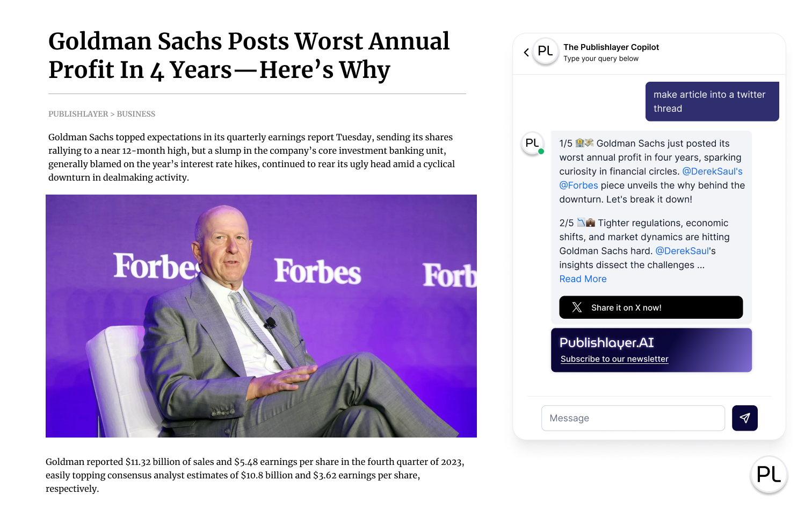
Task: Select the "make article into a twitter thread" bubble
Action: point(712,102)
